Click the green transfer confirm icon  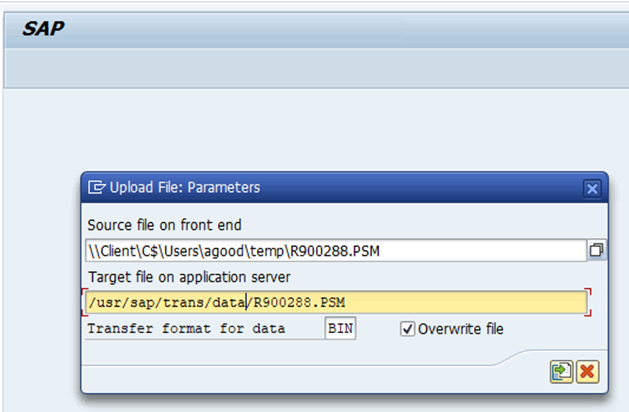tap(561, 371)
